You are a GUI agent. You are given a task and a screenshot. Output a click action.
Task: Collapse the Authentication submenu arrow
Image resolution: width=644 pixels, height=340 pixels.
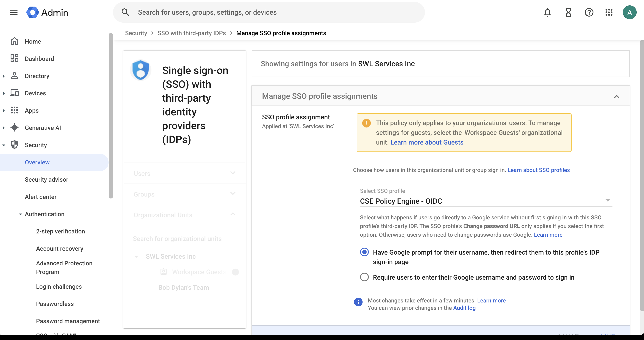[20, 214]
